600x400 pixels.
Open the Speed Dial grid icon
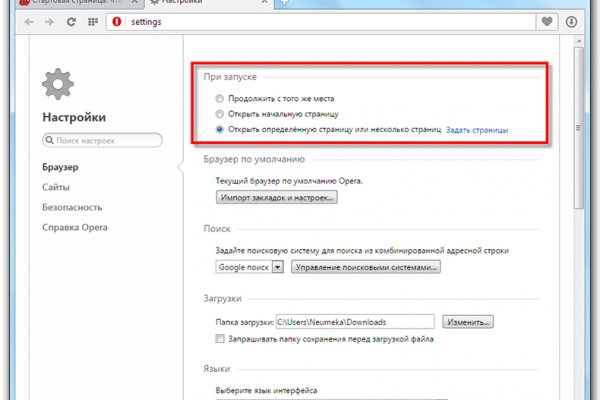tap(92, 21)
